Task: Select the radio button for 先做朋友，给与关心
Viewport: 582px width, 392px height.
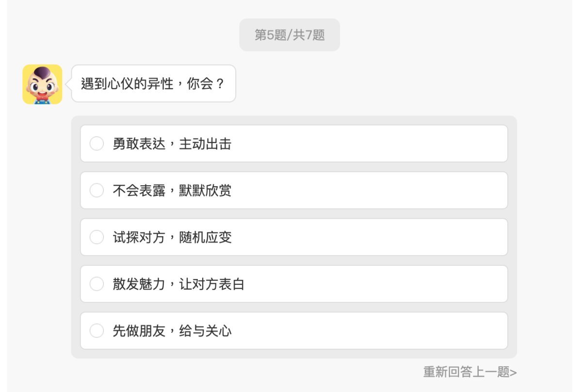Action: [x=96, y=330]
